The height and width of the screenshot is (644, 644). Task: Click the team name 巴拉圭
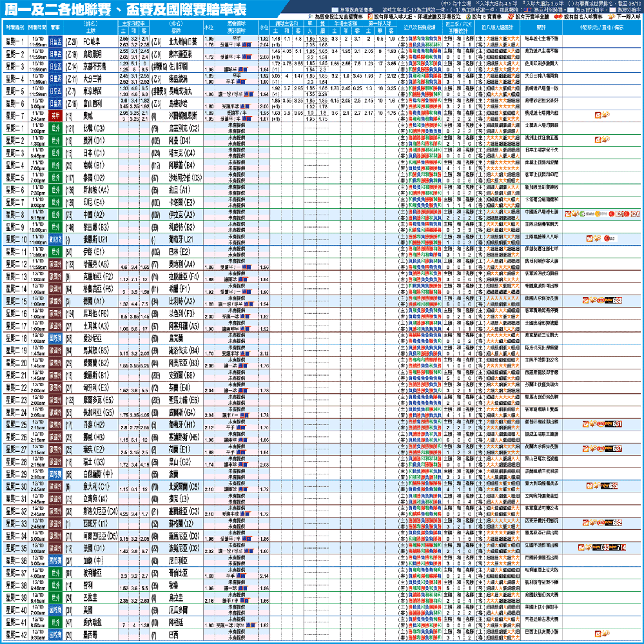pos(90,598)
